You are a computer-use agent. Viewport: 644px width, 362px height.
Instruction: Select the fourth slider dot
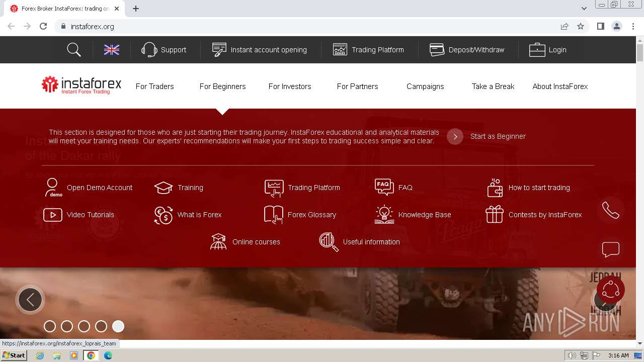101,326
